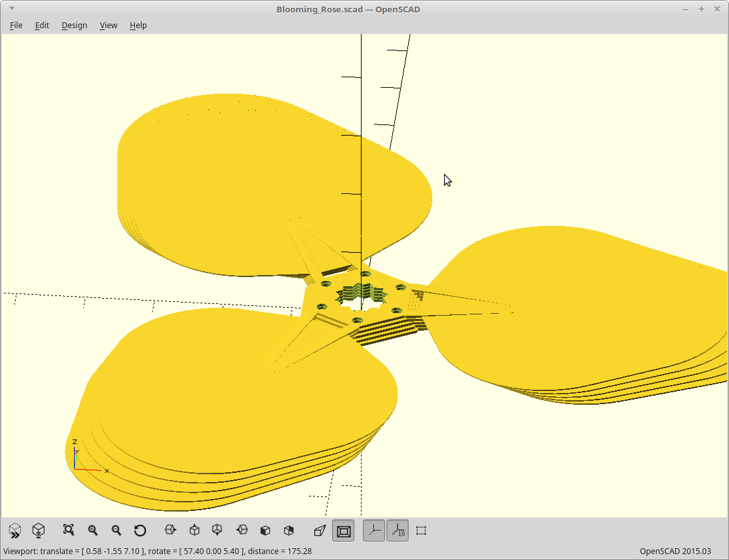Open the Design menu

click(x=75, y=25)
